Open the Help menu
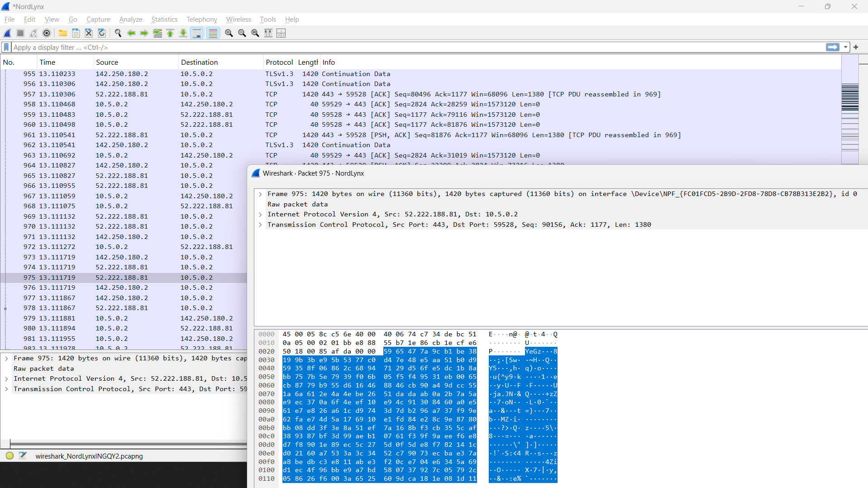 point(292,19)
